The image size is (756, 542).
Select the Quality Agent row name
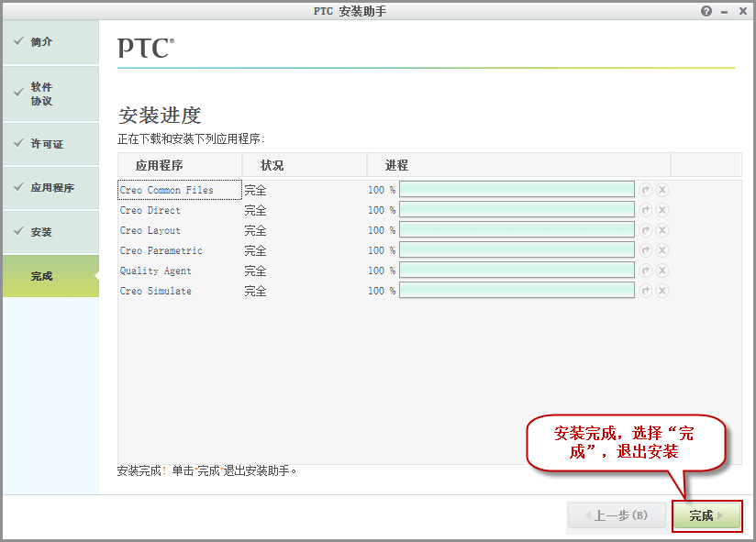coord(155,271)
